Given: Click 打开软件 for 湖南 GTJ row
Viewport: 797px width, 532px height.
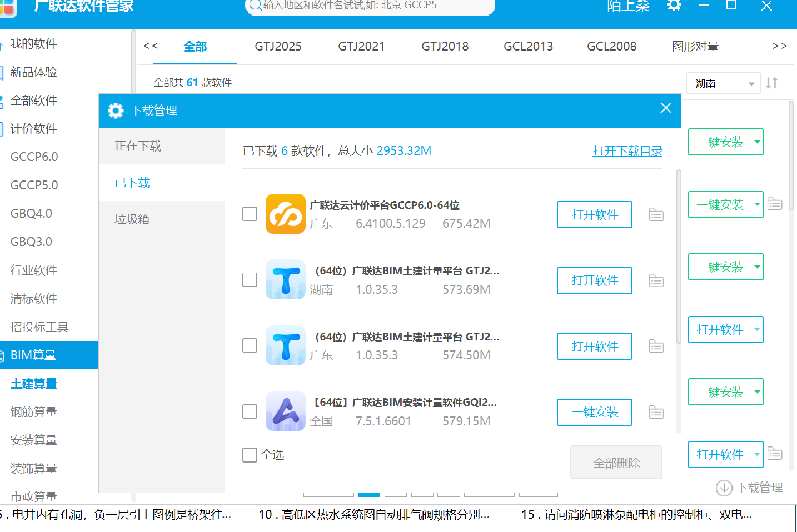Looking at the screenshot, I should 595,280.
